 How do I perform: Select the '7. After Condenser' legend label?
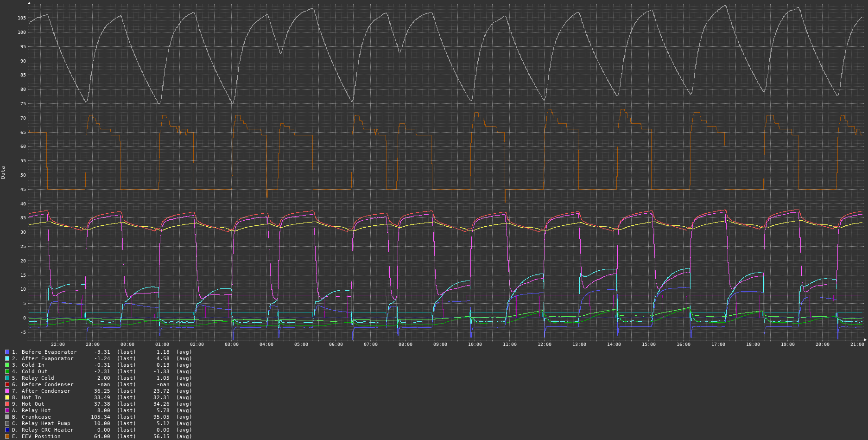tap(41, 391)
